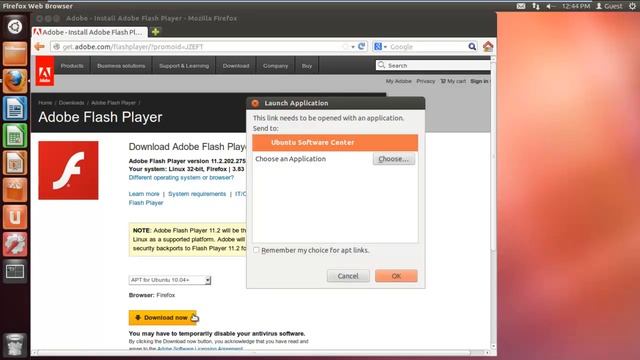Open the Learn more link

[144, 194]
